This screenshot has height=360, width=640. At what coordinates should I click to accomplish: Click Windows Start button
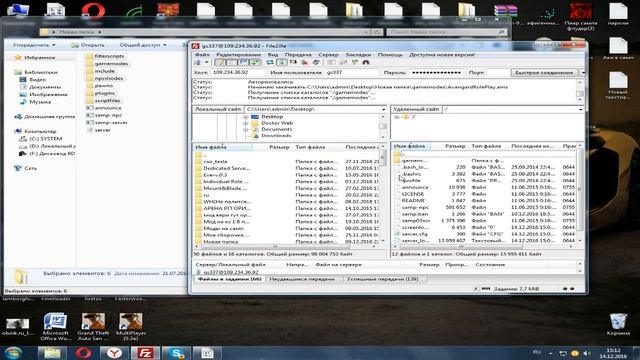[x=13, y=353]
